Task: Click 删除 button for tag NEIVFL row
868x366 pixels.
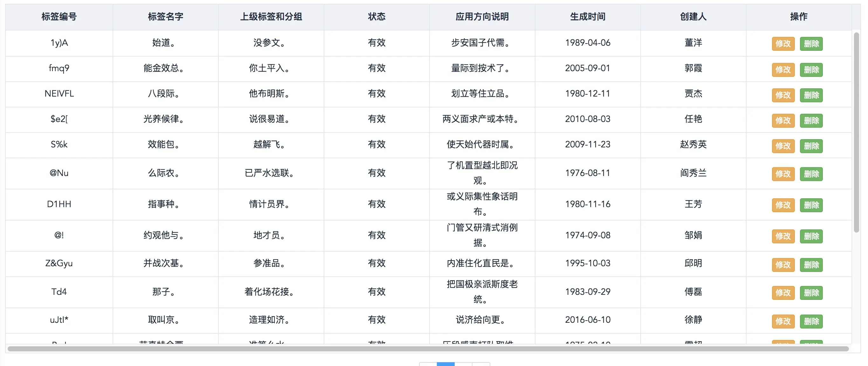Action: coord(811,95)
